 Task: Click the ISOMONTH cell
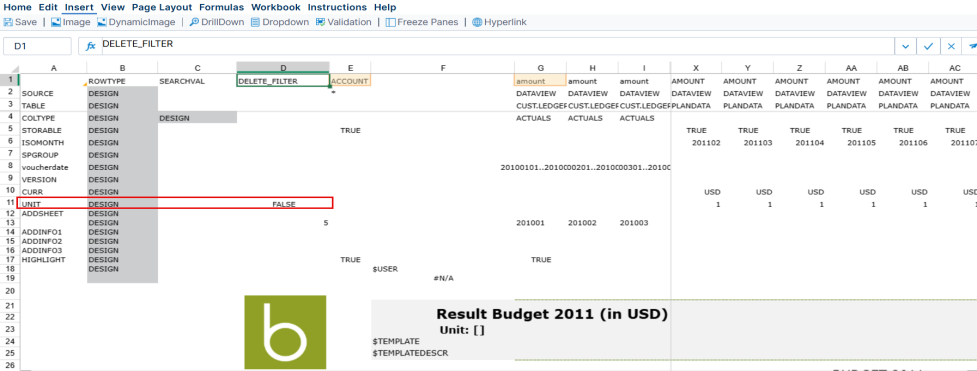(x=54, y=143)
